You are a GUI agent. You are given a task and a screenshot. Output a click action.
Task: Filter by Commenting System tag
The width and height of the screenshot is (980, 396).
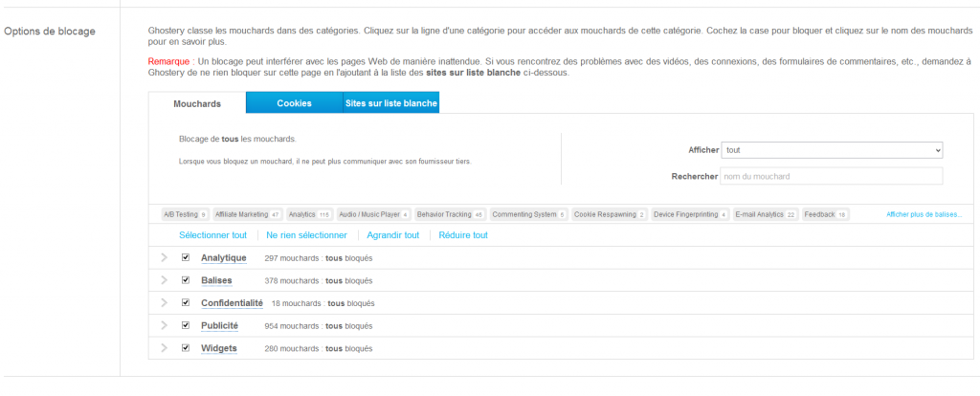528,214
